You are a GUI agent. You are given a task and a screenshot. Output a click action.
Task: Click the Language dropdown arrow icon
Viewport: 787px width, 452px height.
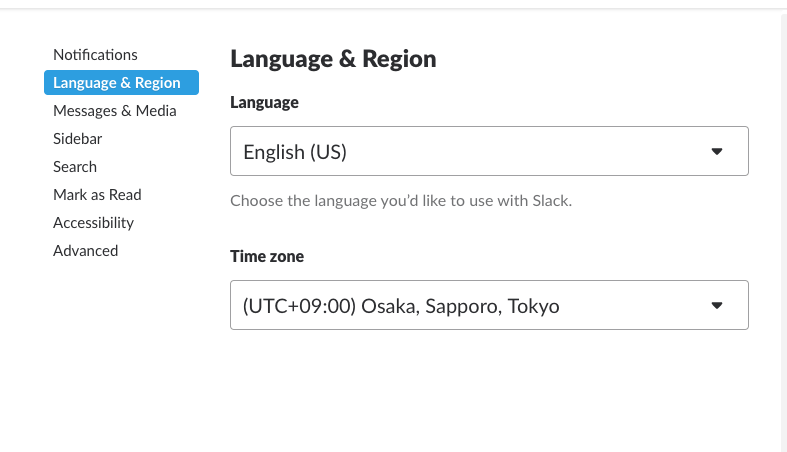pyautogui.click(x=717, y=152)
